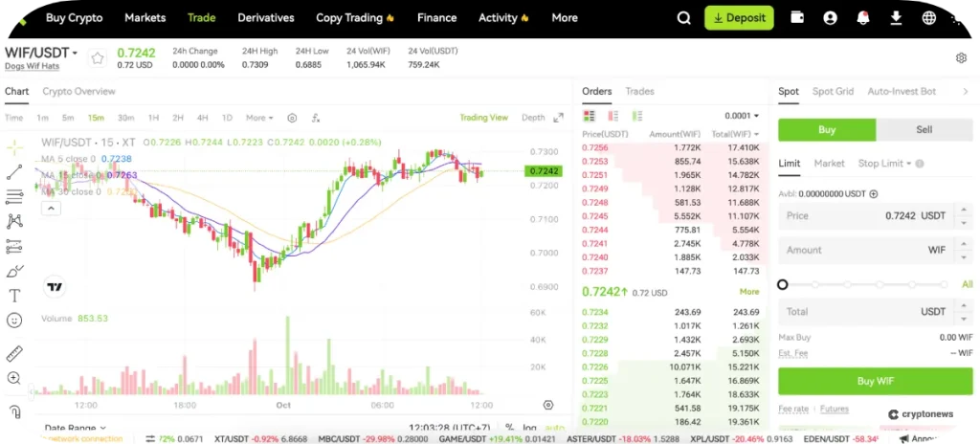Open the Crypto Overview tab

[78, 92]
